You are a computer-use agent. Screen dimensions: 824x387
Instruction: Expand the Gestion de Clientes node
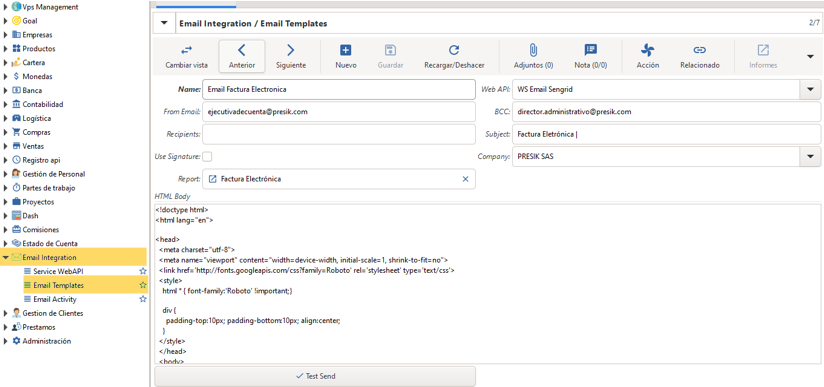6,313
